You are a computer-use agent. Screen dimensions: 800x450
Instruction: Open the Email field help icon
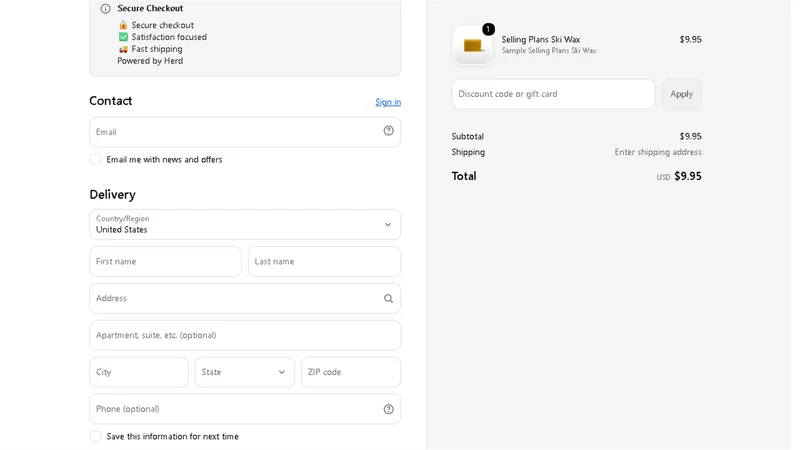coord(388,131)
